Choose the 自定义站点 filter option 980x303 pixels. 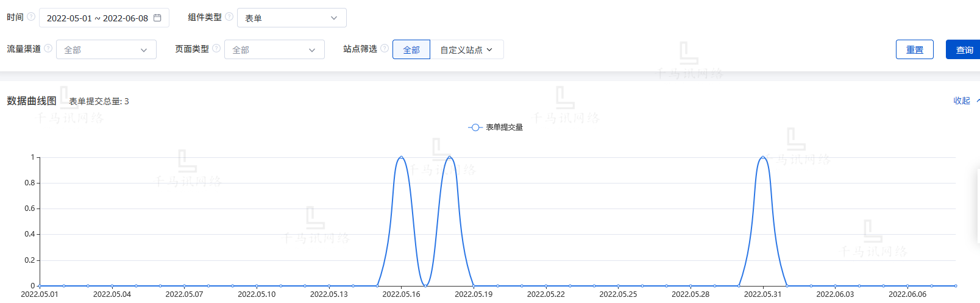pos(466,49)
